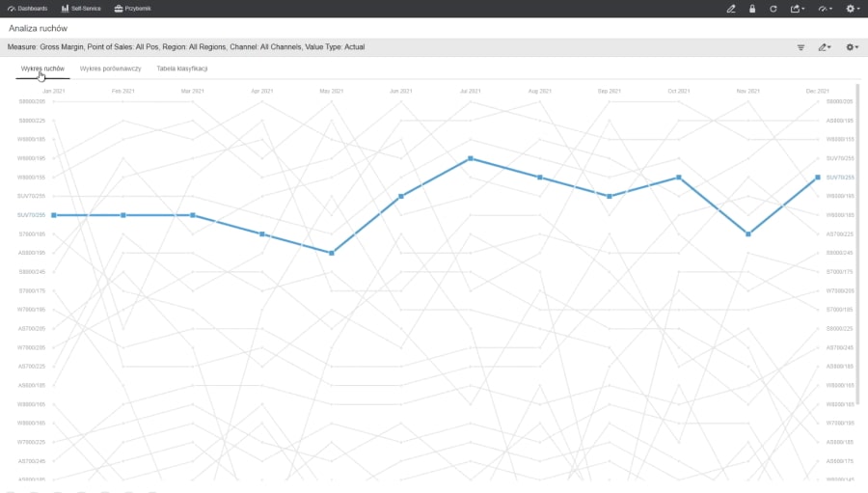This screenshot has width=868, height=493.
Task: Click the padlock lock icon
Action: tap(752, 9)
